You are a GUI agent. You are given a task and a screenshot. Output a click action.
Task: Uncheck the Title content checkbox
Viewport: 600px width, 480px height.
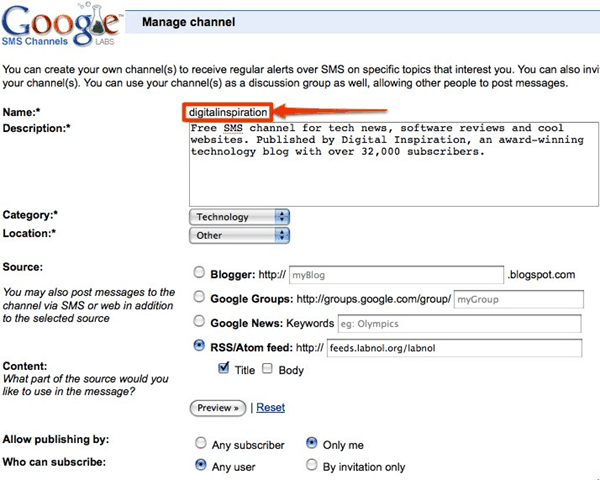pos(224,368)
